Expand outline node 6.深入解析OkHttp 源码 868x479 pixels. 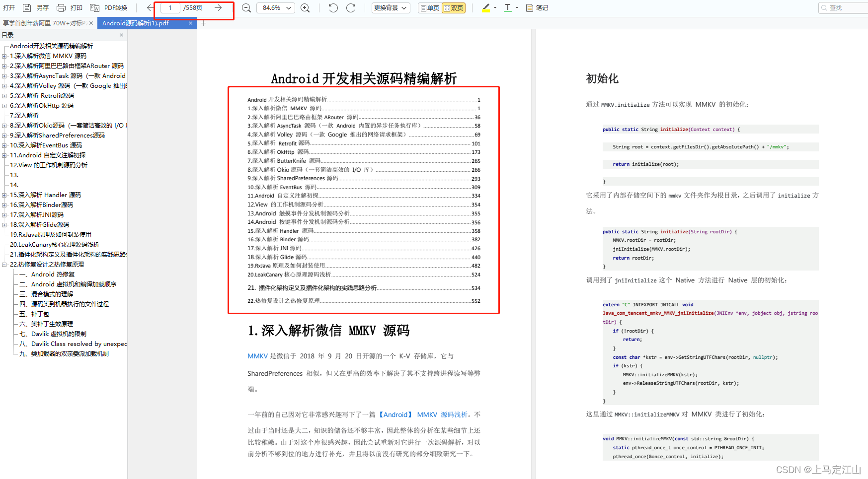4,106
